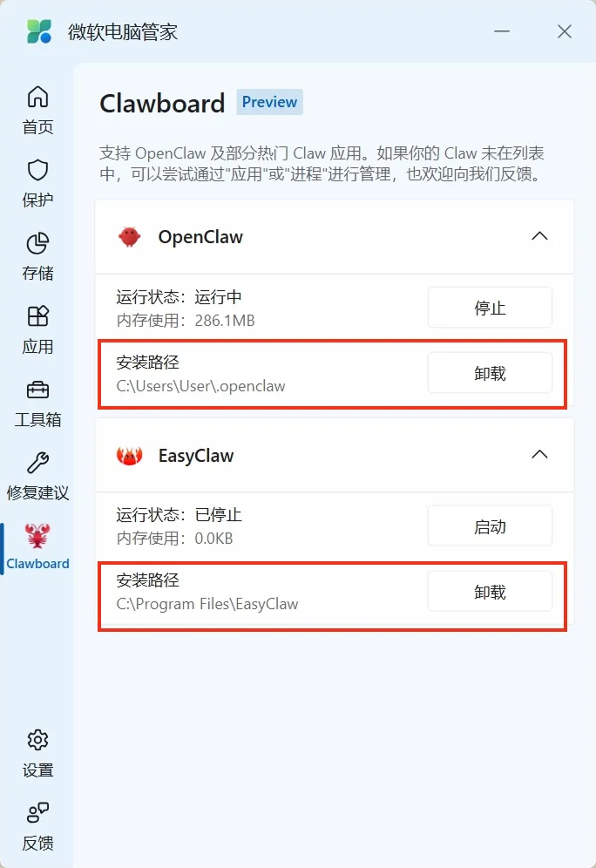Start EasyClaw with the 启动 button
Viewport: 596px width, 868px height.
(x=490, y=526)
